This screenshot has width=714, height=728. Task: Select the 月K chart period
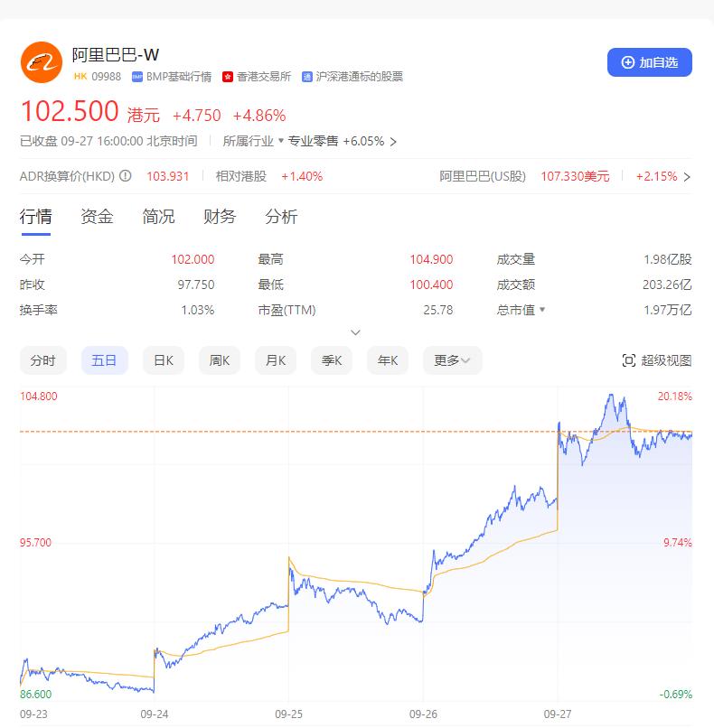[276, 360]
